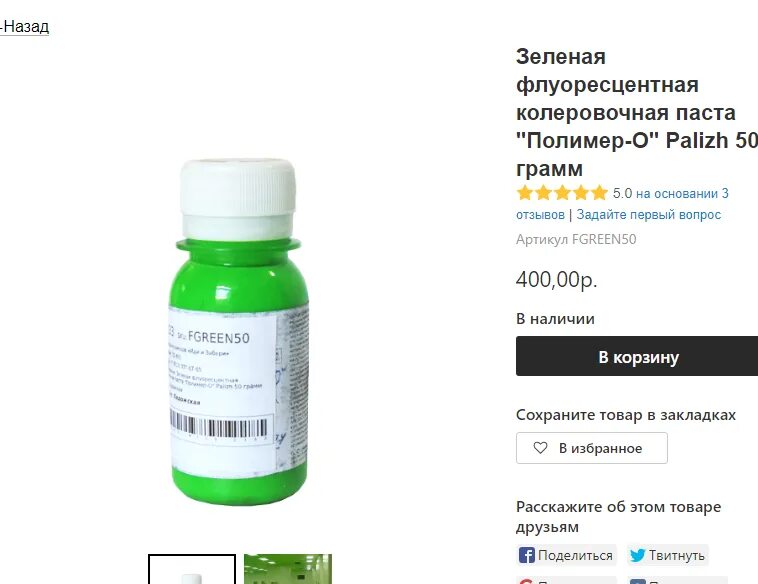Select the green room thumbnail
The image size is (758, 584).
click(288, 569)
